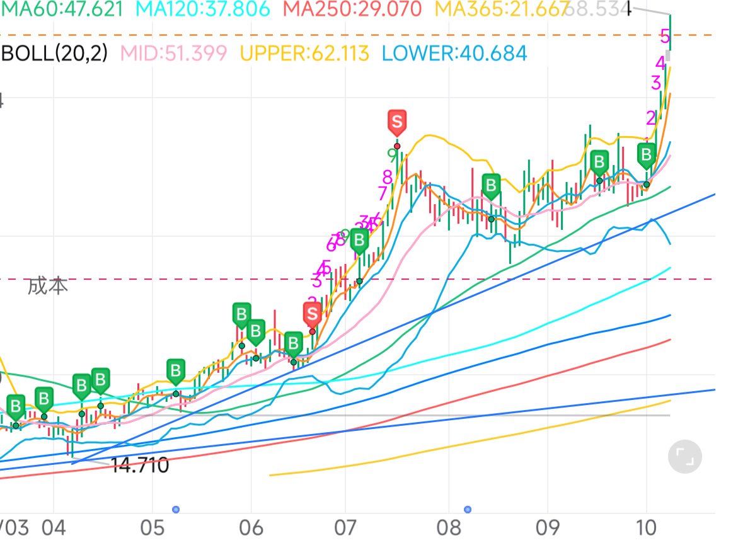738x560 pixels.
Task: Select the second B buy marker in March
Action: click(43, 399)
